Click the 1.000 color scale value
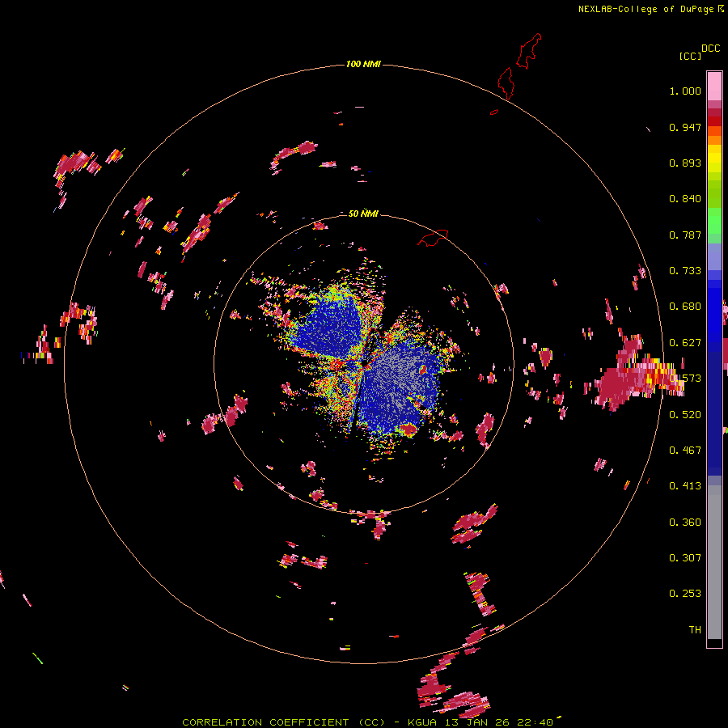 coord(685,91)
